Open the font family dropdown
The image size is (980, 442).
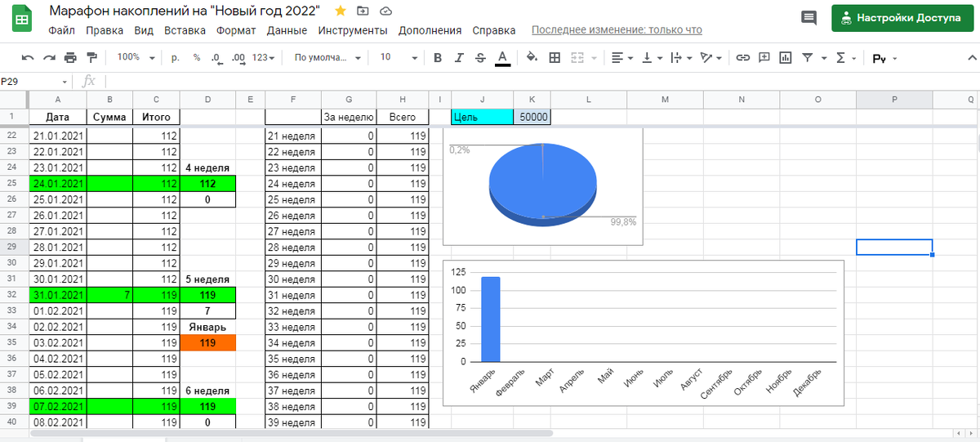pos(327,58)
